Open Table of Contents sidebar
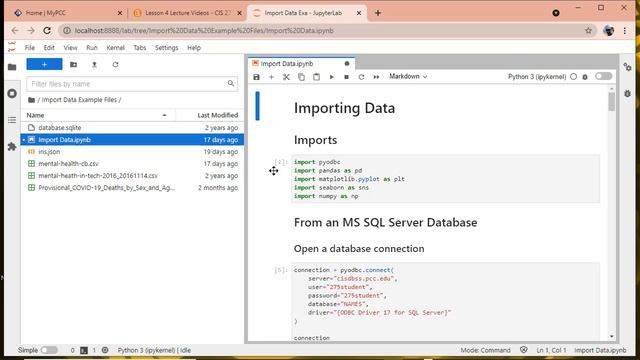The width and height of the screenshot is (640, 360). 12,120
